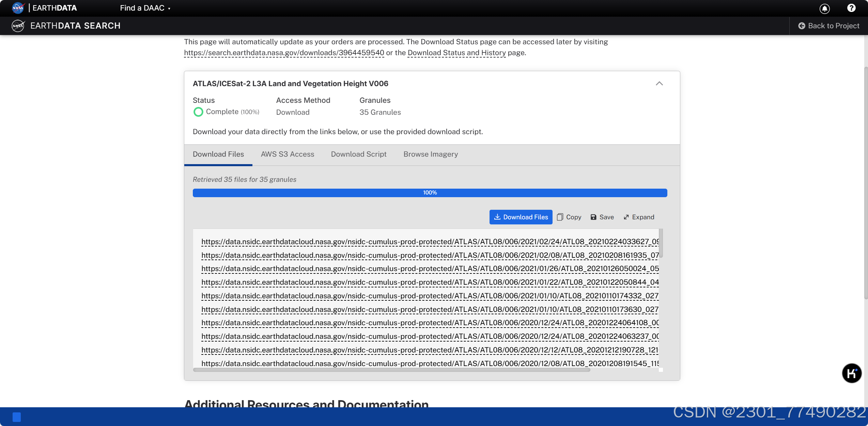Open the notifications bell icon
Image resolution: width=868 pixels, height=426 pixels.
[824, 9]
